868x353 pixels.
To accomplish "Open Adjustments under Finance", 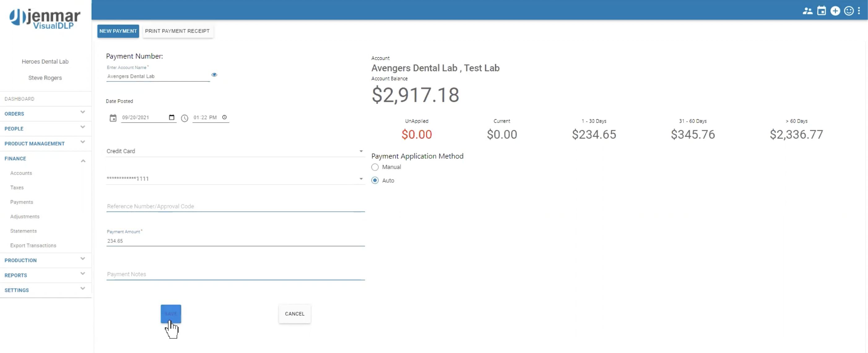I will point(24,216).
